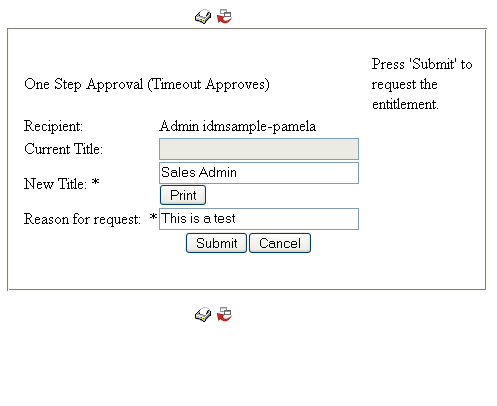Click the required asterisk beside Reason for request
Image resolution: width=497 pixels, height=406 pixels.
[153, 217]
